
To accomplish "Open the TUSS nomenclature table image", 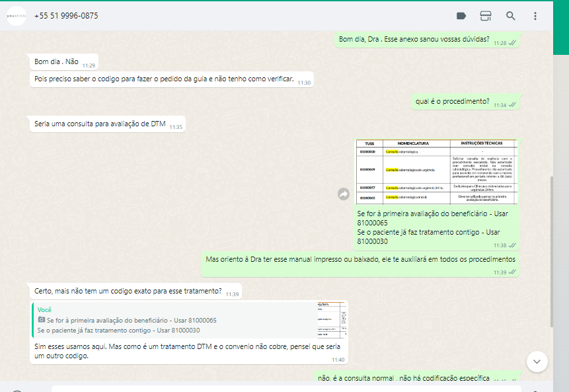I will tap(437, 172).
